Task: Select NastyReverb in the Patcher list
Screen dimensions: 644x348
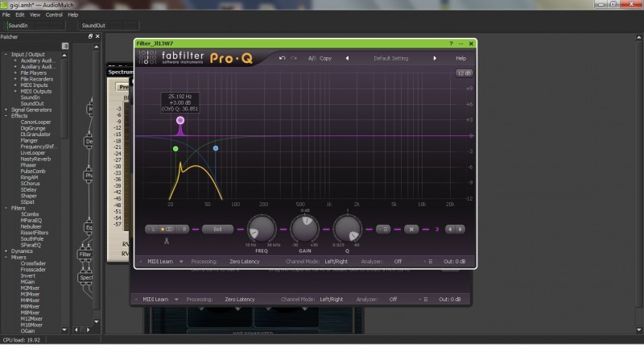Action: coord(35,159)
